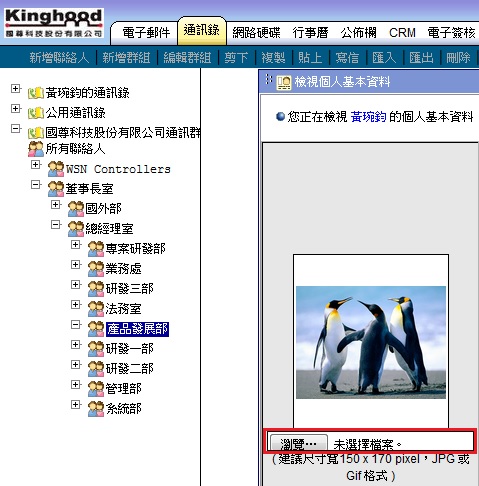Click the 黃琬鈞的通訊錄 address book icon
479x486 pixels.
[36, 93]
